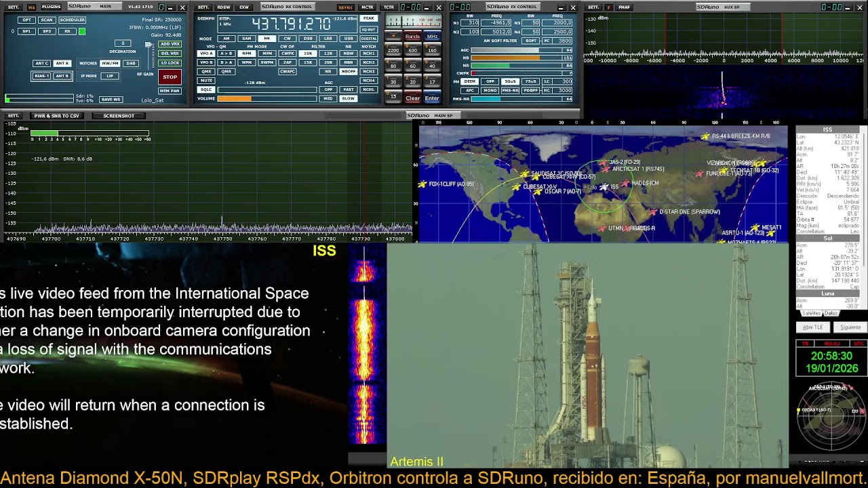Open the OPT options menu
The height and width of the screenshot is (488, 868).
tap(26, 20)
